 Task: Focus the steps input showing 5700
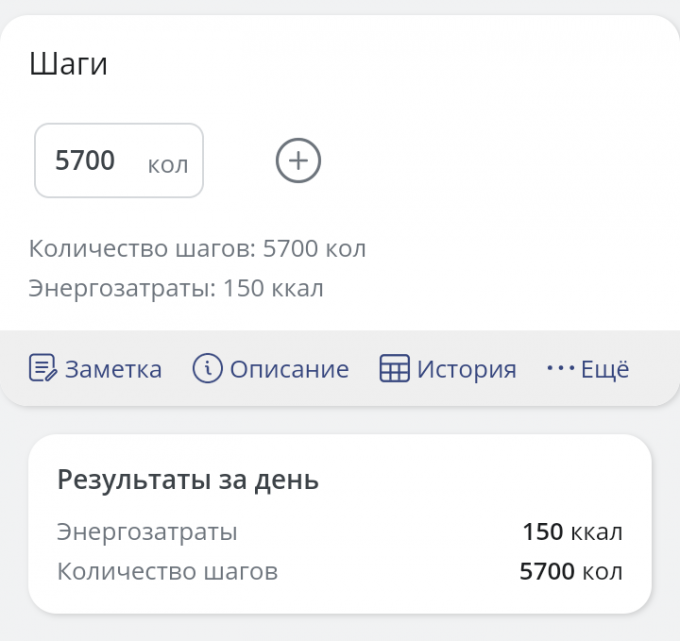coord(119,160)
